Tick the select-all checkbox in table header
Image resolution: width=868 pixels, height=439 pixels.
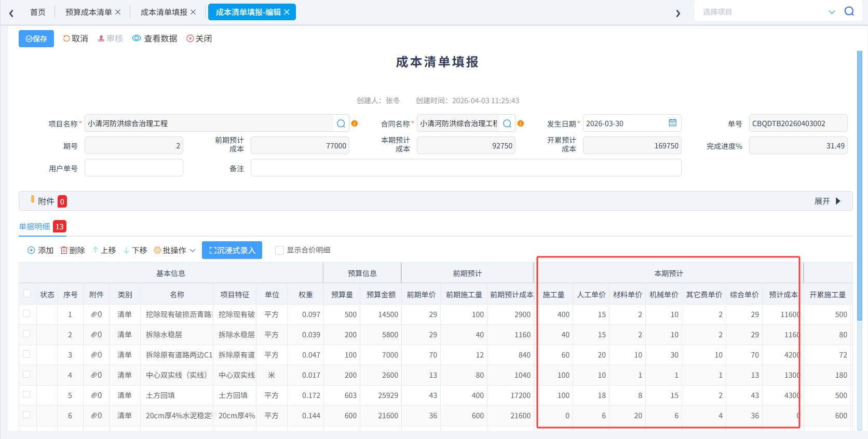27,294
